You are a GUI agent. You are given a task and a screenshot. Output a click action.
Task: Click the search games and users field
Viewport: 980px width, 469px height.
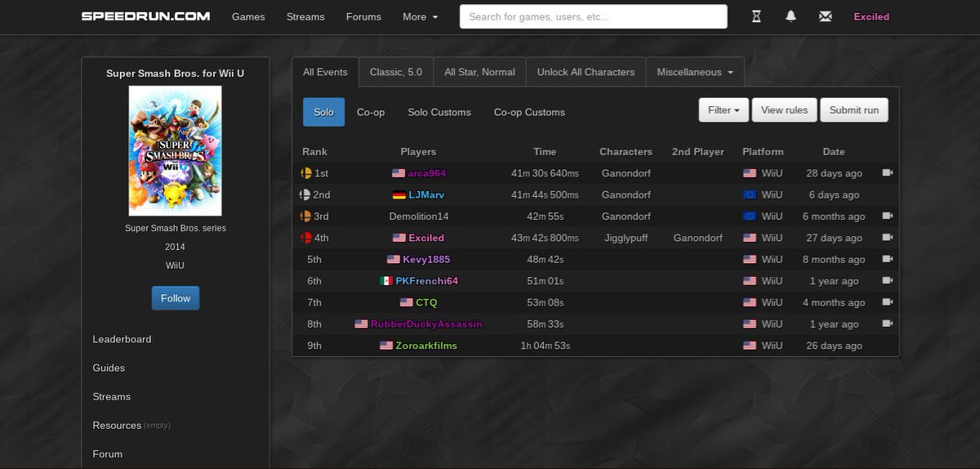(594, 16)
